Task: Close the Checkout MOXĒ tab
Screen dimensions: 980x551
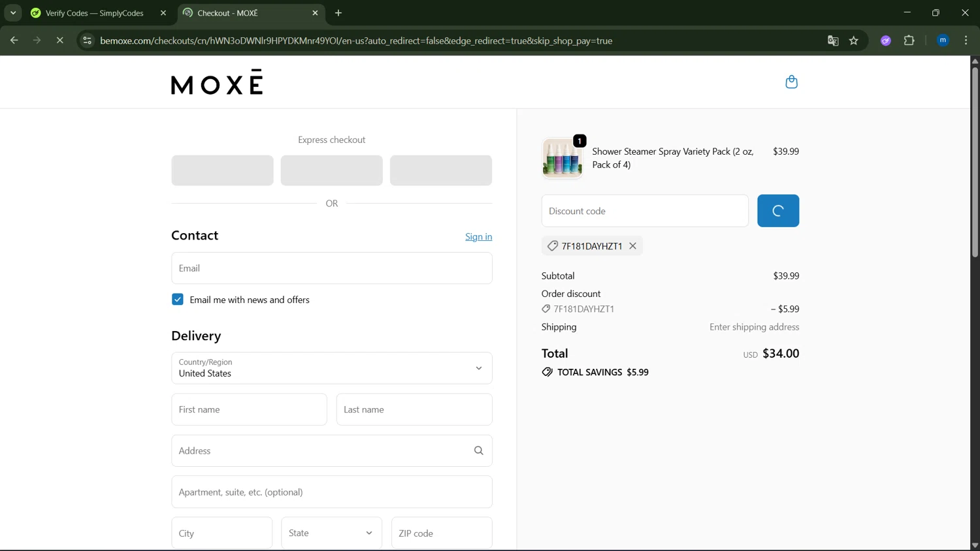Action: click(x=315, y=13)
